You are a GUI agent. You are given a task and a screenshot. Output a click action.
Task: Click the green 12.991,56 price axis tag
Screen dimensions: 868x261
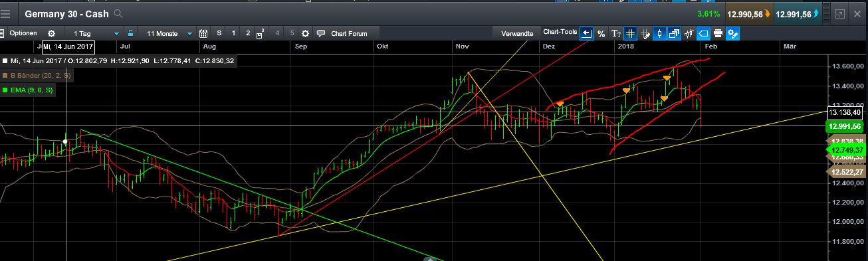(x=844, y=126)
